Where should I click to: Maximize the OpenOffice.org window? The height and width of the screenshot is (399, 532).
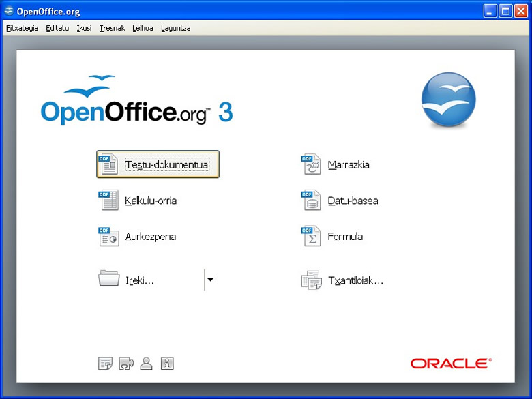pos(505,11)
